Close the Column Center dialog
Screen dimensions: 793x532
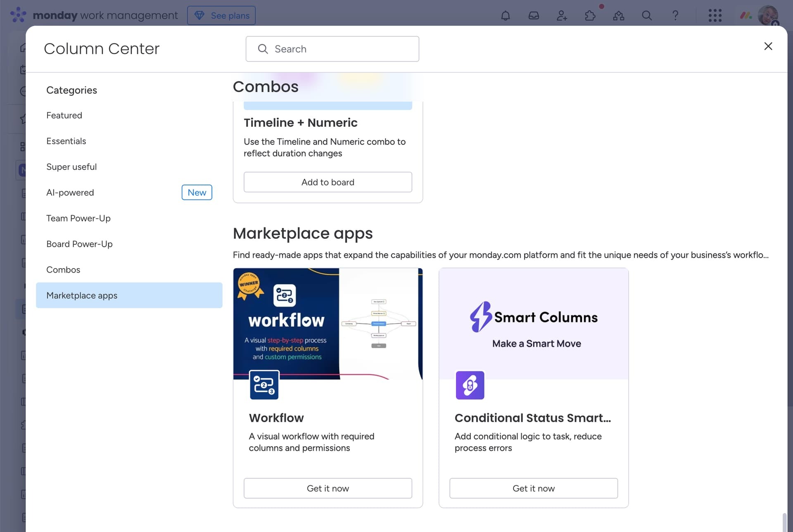768,46
